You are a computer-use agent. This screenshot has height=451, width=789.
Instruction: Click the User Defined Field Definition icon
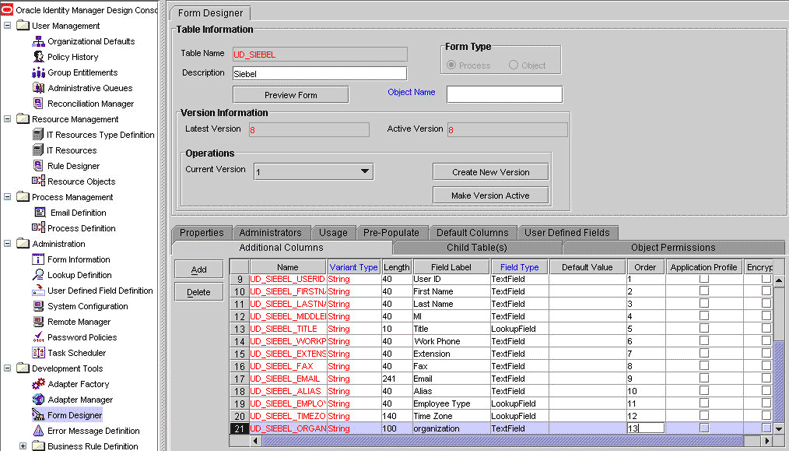pos(39,290)
